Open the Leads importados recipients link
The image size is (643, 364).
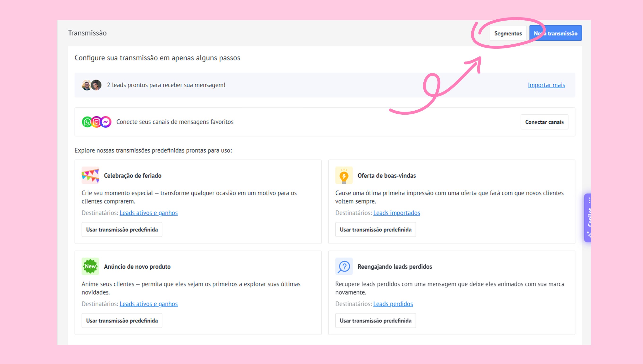click(396, 213)
